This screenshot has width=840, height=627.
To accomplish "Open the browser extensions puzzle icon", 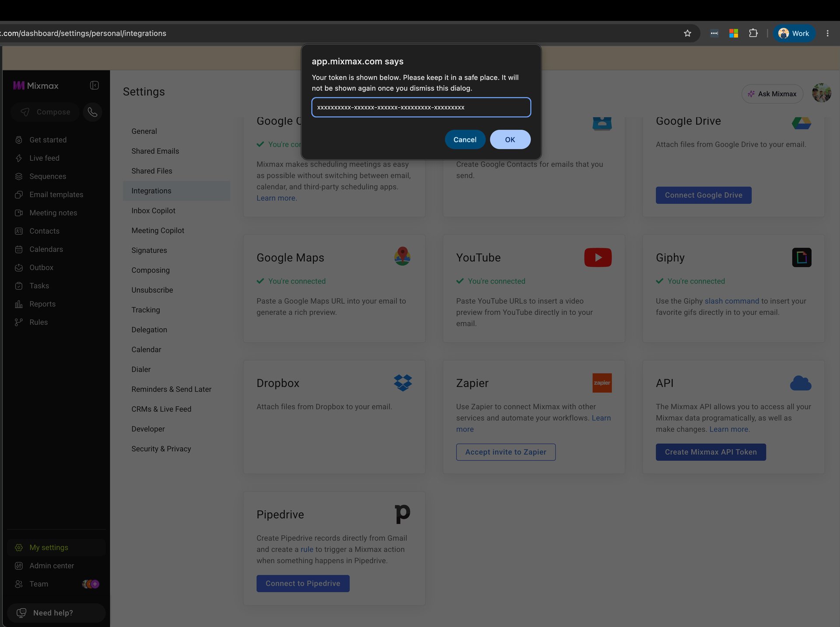I will tap(753, 33).
